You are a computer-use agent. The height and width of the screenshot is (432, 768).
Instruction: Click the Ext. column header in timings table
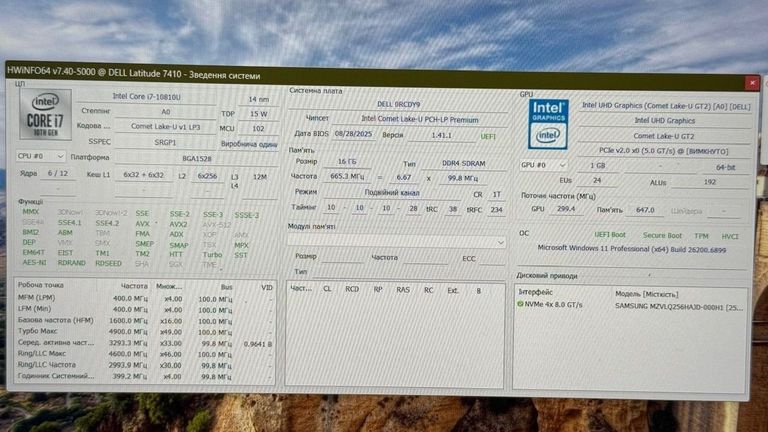[453, 290]
